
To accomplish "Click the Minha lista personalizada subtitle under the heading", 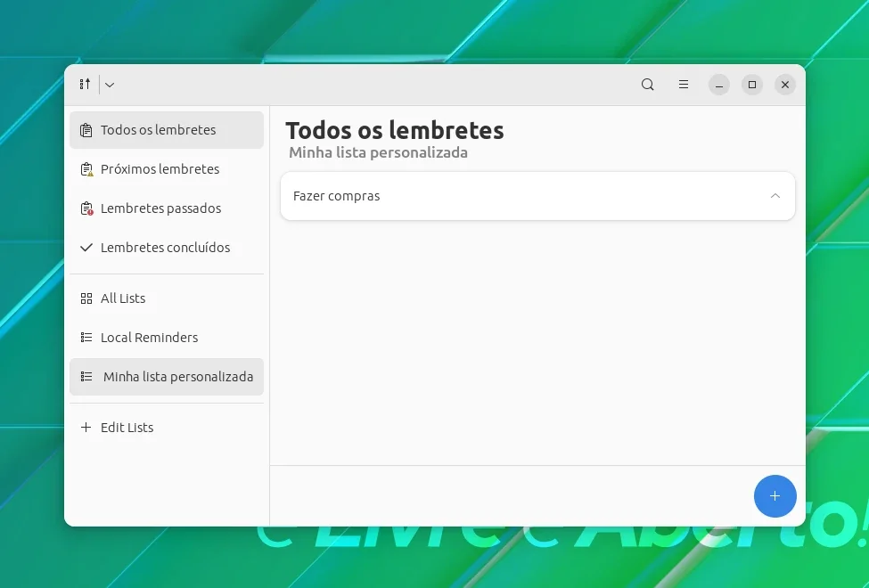I will click(378, 152).
